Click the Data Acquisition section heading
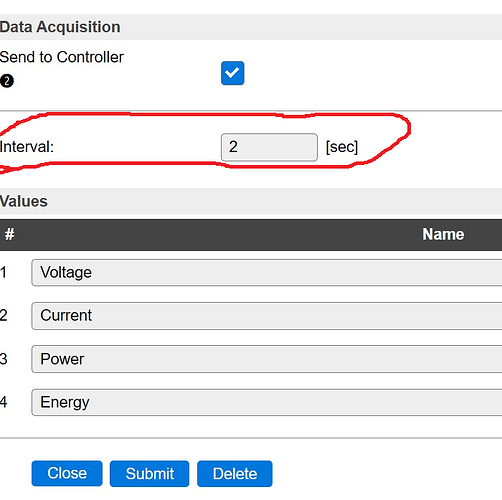 (x=60, y=27)
